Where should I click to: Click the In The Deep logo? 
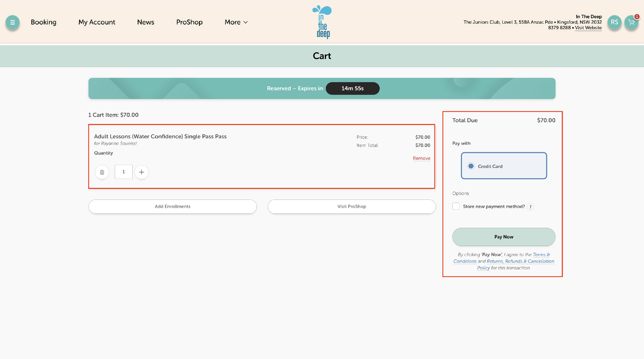322,22
